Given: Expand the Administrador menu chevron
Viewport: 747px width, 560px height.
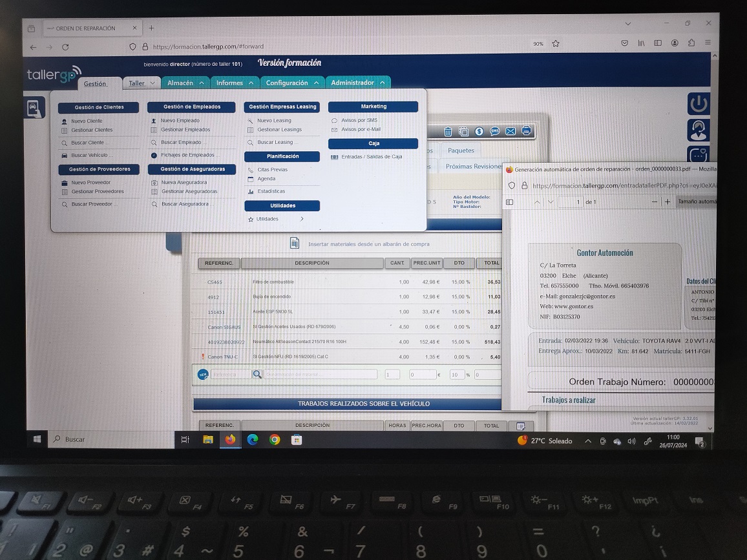Looking at the screenshot, I should [x=383, y=83].
